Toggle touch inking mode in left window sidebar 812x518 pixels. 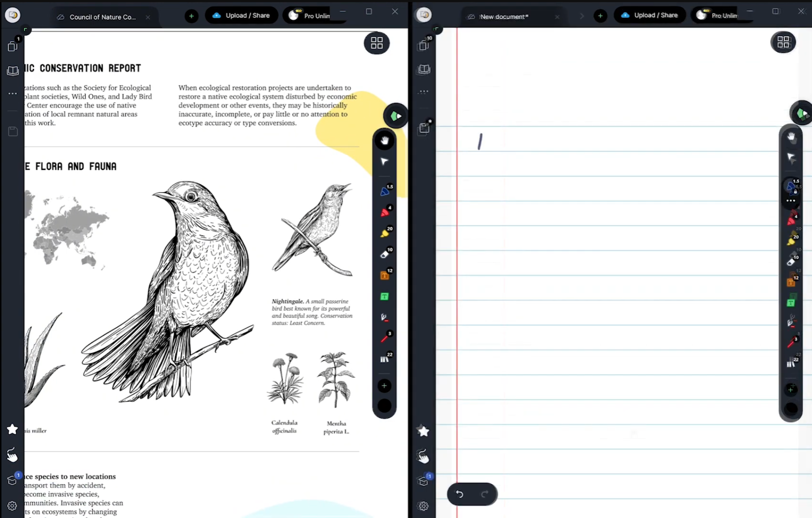[x=12, y=455]
